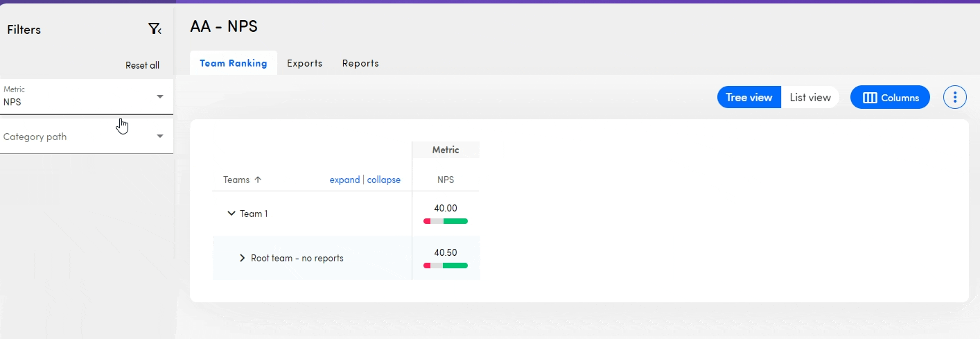This screenshot has width=980, height=339.
Task: Open the Exports tab
Action: 304,63
